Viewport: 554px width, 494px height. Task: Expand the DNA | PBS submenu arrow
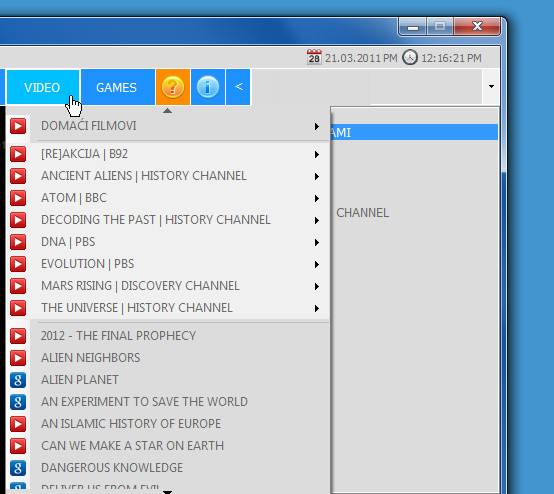(x=317, y=242)
